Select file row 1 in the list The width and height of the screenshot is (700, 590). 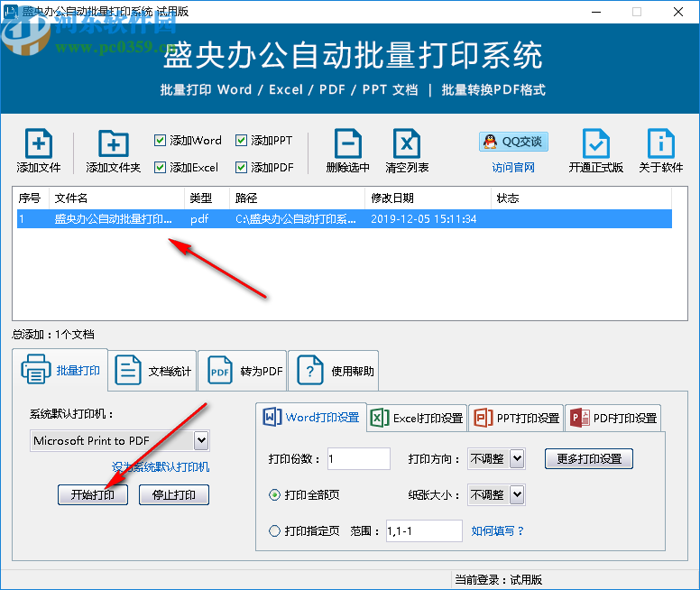(x=345, y=219)
